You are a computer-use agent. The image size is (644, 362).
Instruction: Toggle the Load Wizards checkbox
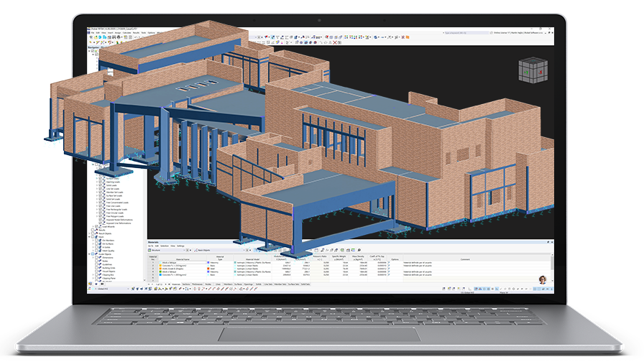pyautogui.click(x=96, y=226)
